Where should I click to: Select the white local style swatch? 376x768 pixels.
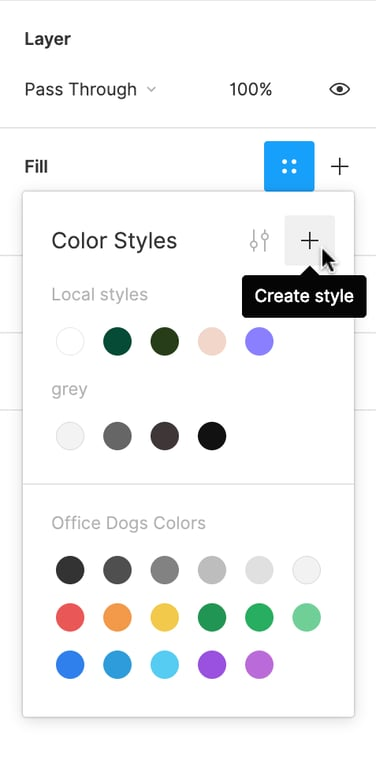click(70, 341)
